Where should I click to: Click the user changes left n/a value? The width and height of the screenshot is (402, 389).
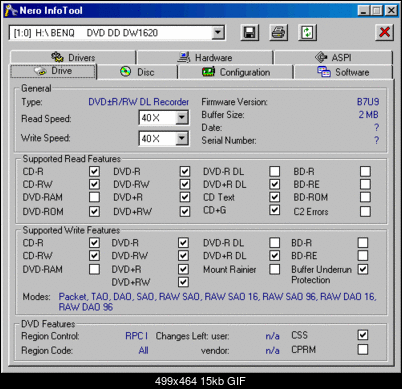pos(272,336)
